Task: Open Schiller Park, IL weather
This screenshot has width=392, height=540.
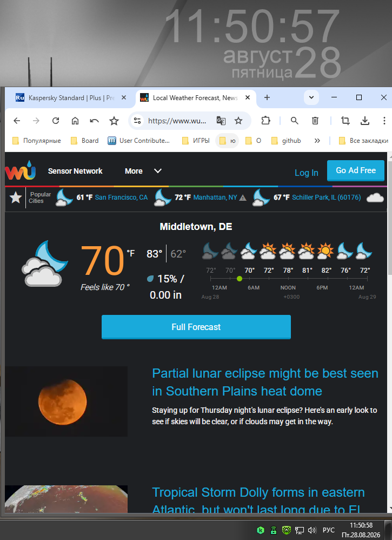Action: point(326,197)
